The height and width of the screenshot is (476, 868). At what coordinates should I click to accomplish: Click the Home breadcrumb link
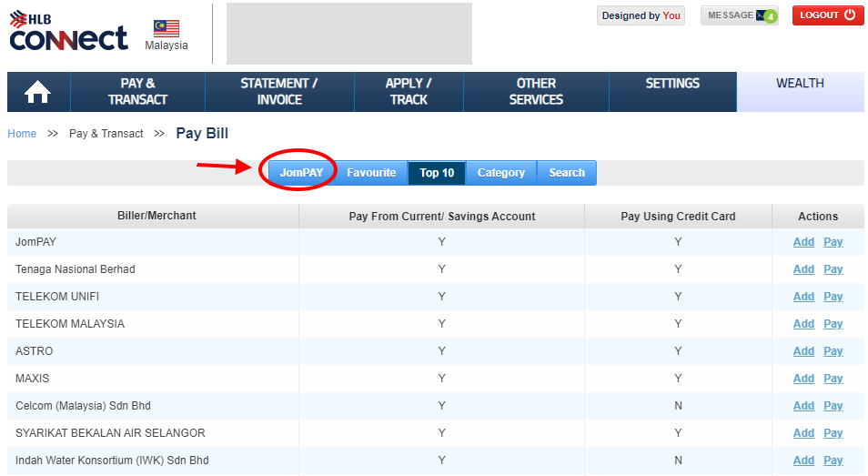point(22,134)
